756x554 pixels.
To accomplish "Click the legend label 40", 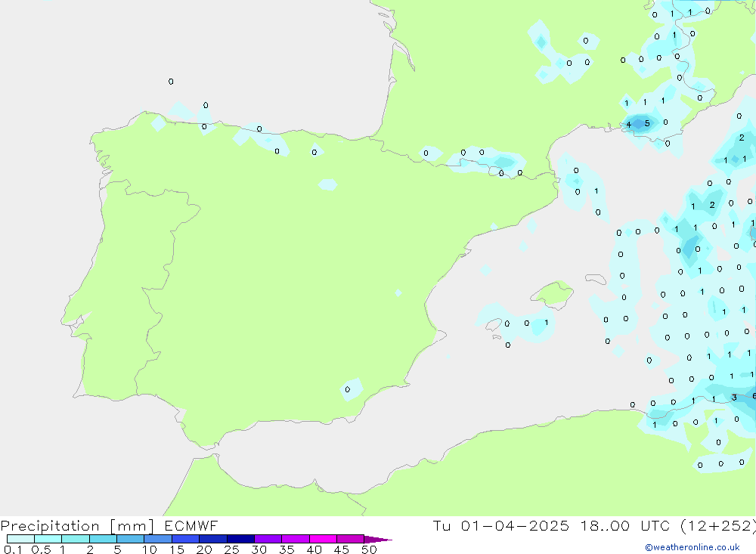I will (314, 549).
